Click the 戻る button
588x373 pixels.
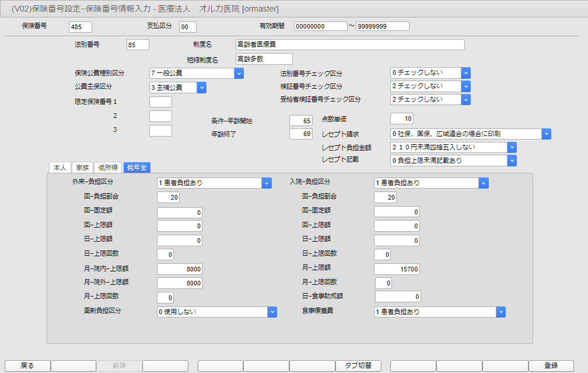pyautogui.click(x=27, y=365)
